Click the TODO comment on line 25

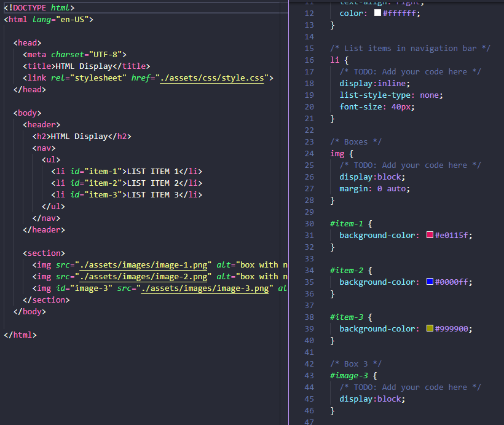pyautogui.click(x=410, y=165)
